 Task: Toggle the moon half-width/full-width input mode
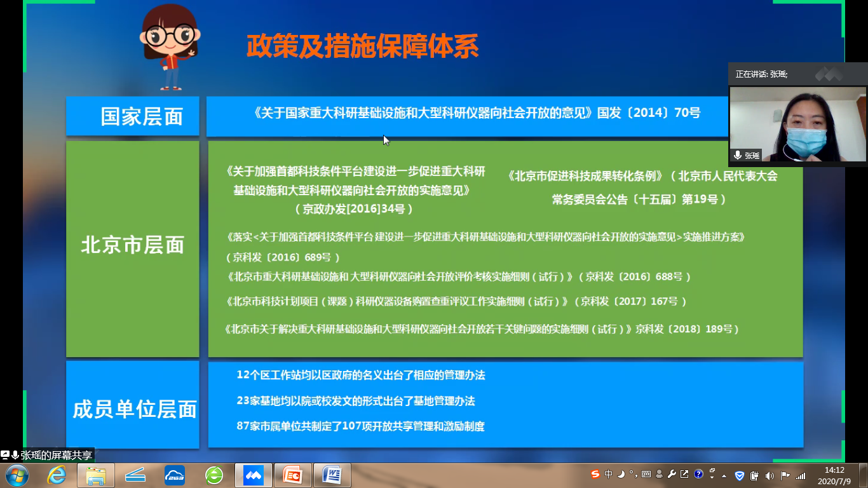(x=621, y=474)
